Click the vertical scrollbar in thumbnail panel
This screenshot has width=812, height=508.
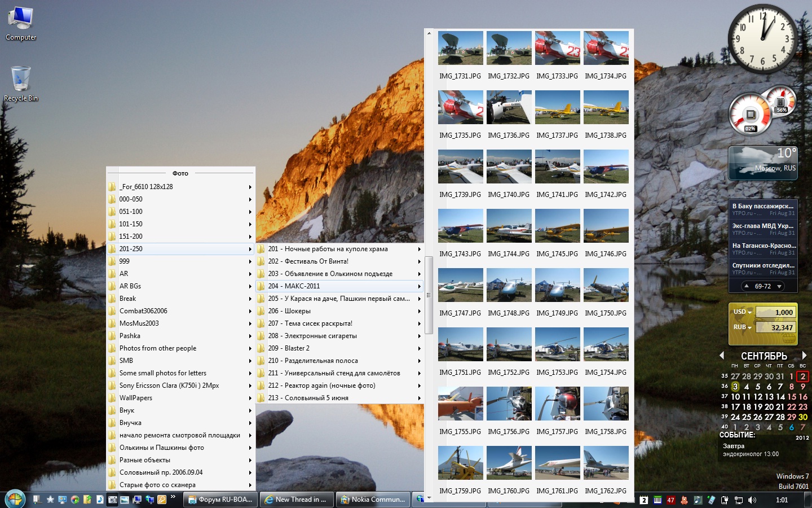point(429,295)
